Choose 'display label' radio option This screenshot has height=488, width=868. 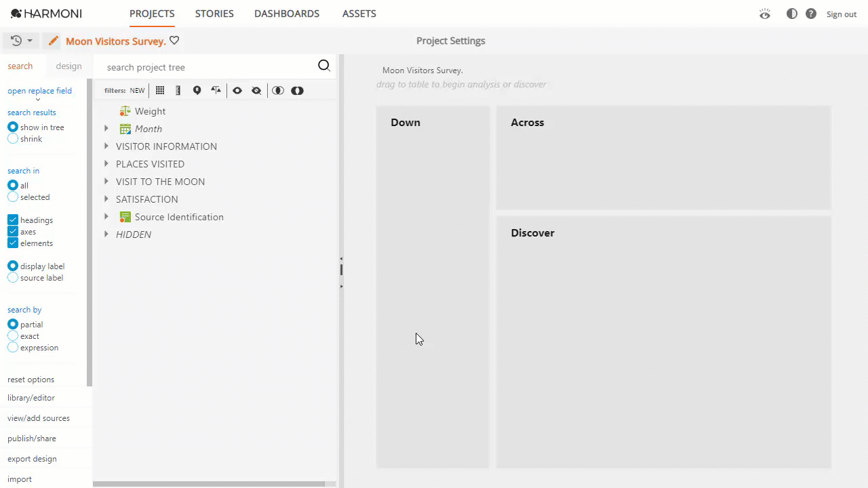click(x=13, y=266)
